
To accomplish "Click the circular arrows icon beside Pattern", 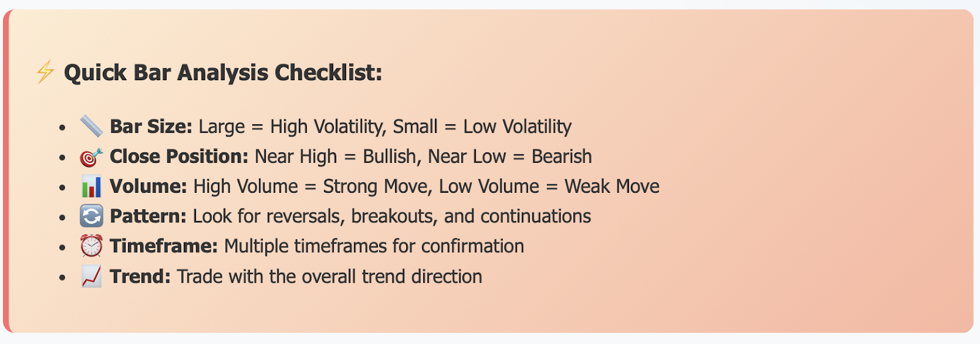I will point(91,217).
